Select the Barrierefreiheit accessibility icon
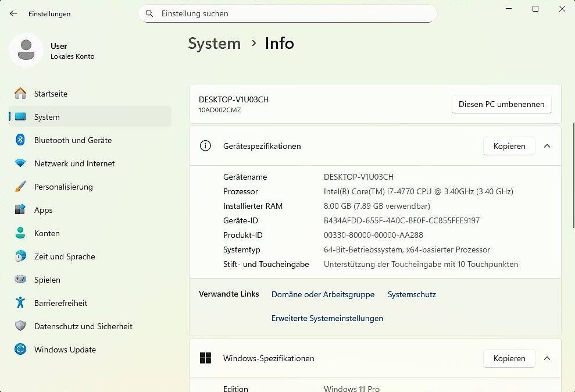The height and width of the screenshot is (392, 575). pyautogui.click(x=20, y=303)
